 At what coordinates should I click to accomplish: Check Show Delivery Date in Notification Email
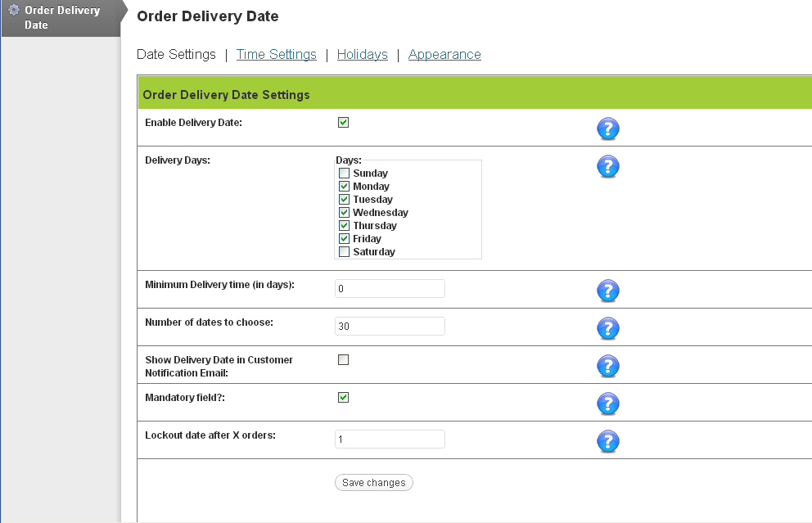[343, 360]
